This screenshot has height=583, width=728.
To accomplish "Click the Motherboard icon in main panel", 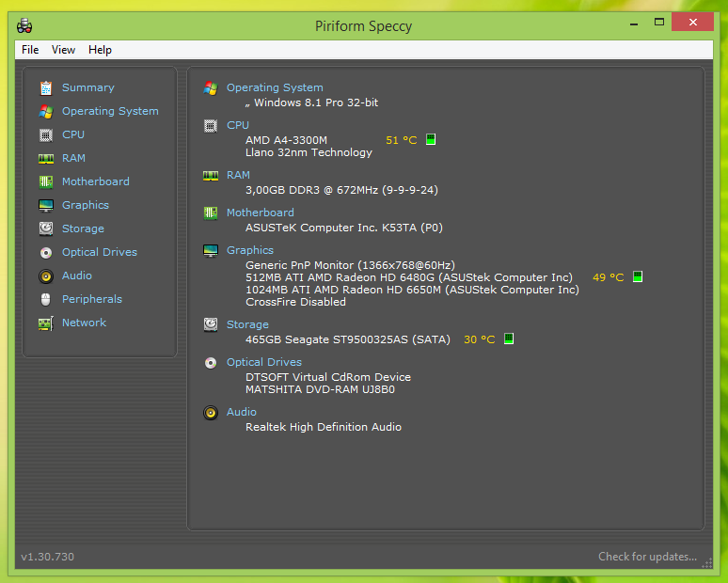I will pos(211,213).
